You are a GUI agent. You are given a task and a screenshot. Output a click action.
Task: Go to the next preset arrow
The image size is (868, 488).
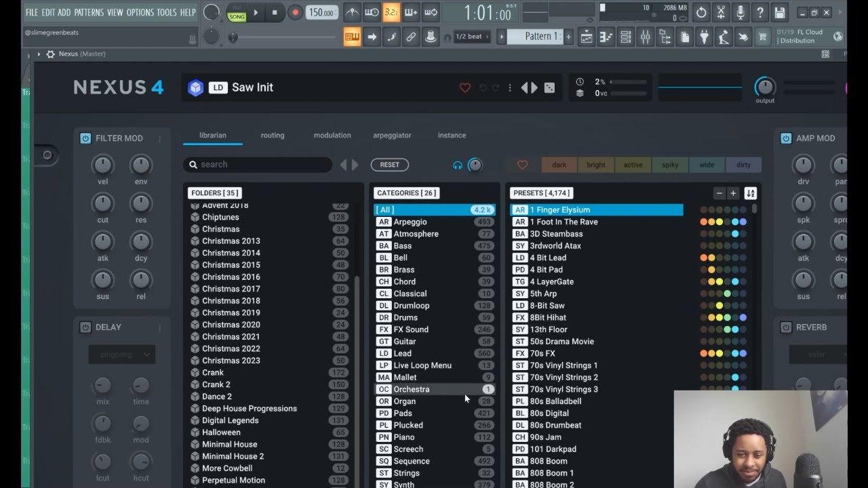point(534,87)
